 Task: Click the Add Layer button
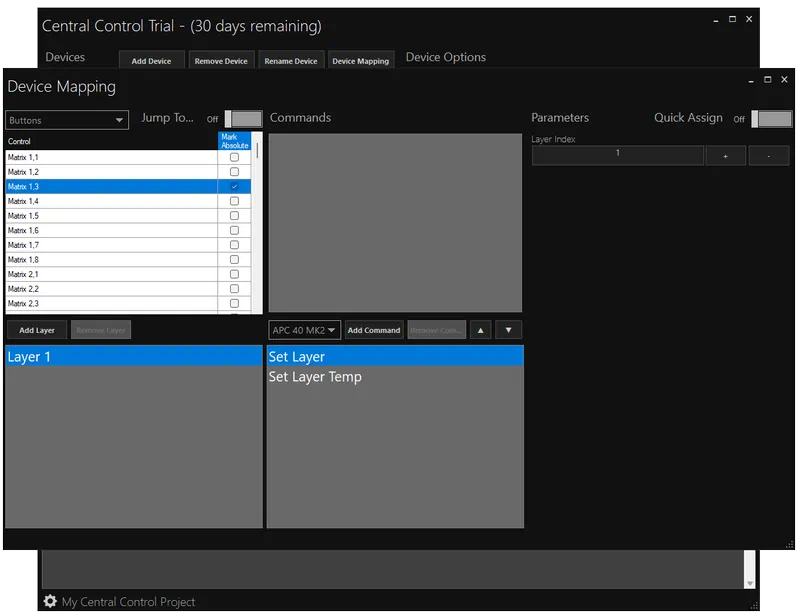pyautogui.click(x=37, y=330)
